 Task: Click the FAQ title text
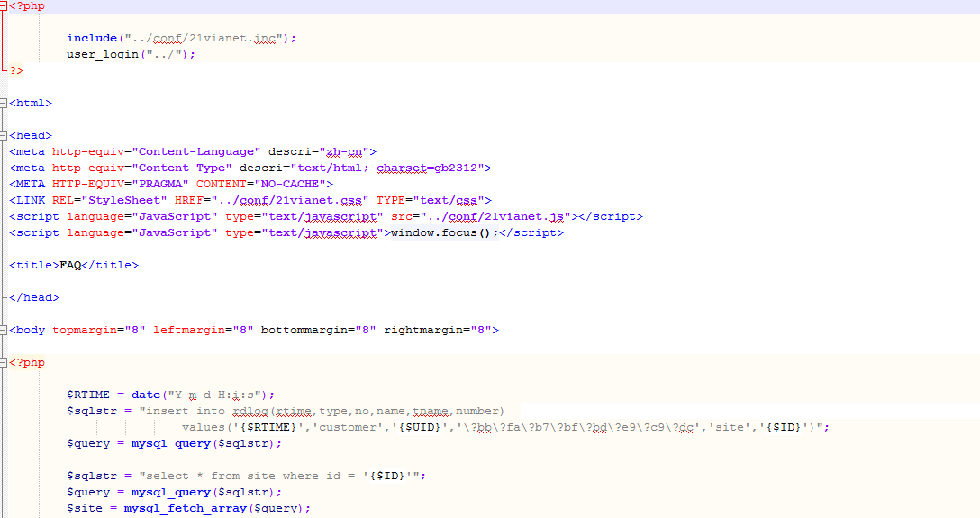[70, 265]
